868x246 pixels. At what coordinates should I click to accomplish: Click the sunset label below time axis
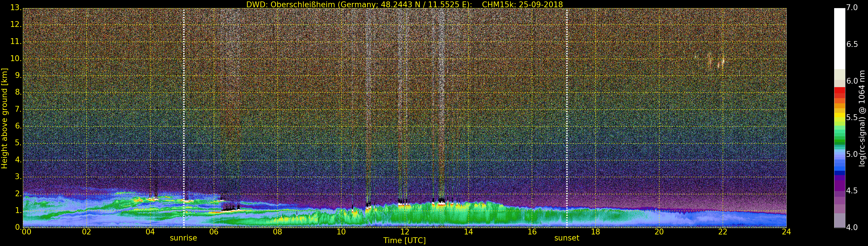[567, 238]
